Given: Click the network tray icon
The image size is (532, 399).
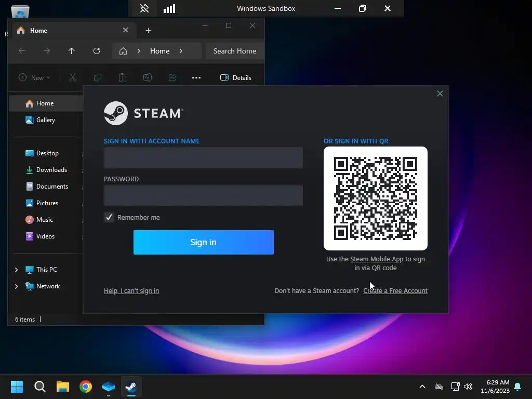Looking at the screenshot, I should click(x=455, y=387).
